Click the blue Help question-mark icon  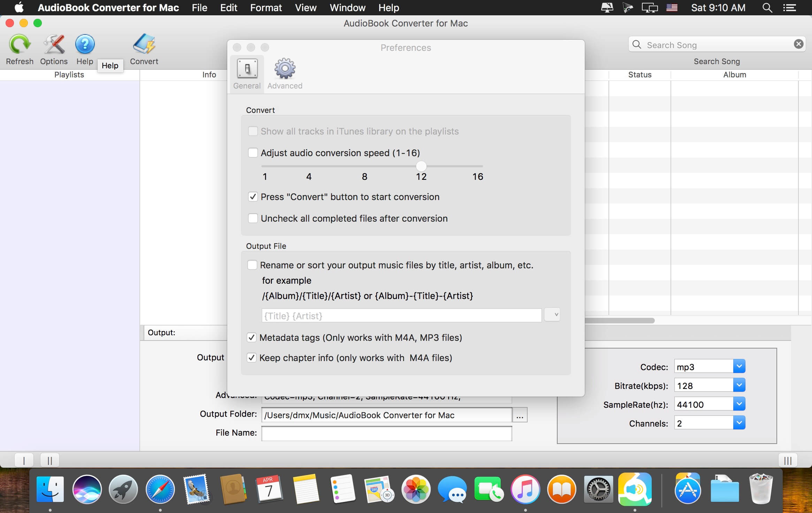tap(85, 44)
